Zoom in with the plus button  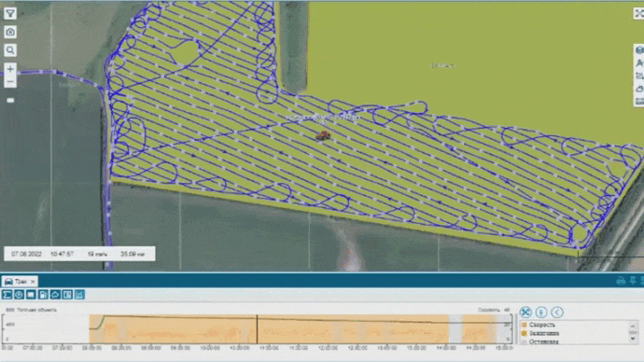pos(10,69)
